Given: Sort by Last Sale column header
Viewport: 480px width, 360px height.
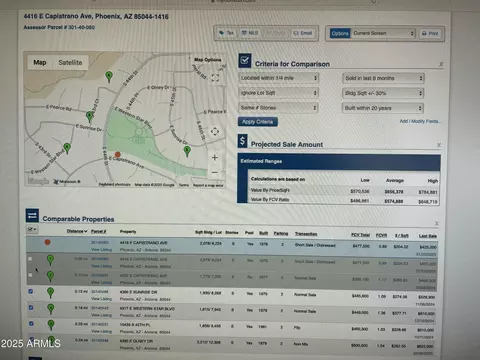Looking at the screenshot, I should (x=428, y=236).
